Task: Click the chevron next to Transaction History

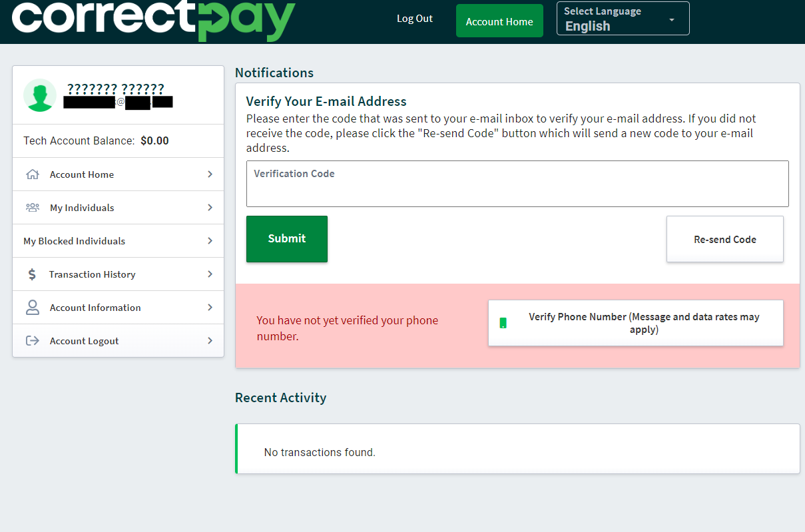Action: (x=210, y=274)
